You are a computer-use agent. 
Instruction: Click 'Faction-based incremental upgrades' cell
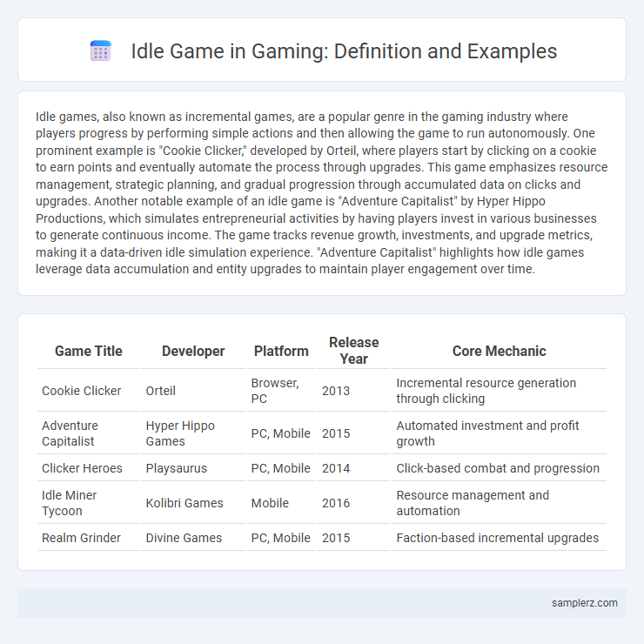click(x=497, y=538)
